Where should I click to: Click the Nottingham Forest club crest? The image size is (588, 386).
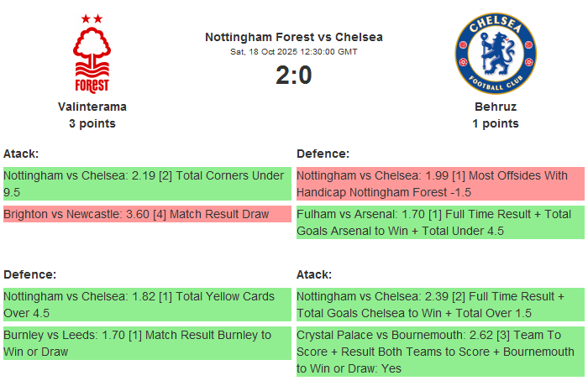coord(92,53)
